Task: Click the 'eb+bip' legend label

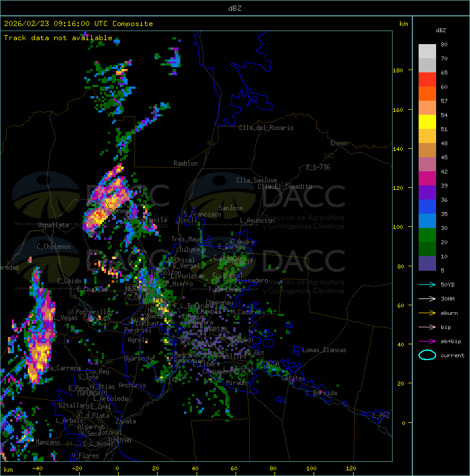Action: tap(451, 341)
